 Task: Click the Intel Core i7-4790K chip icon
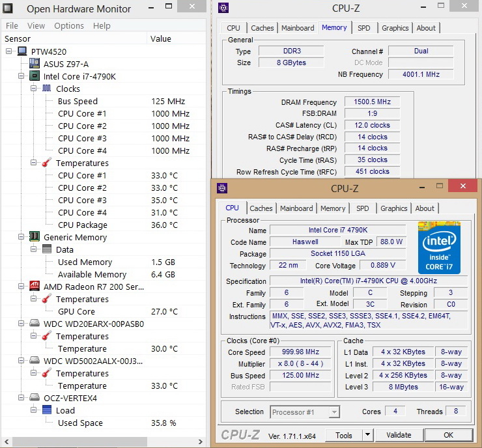34,76
